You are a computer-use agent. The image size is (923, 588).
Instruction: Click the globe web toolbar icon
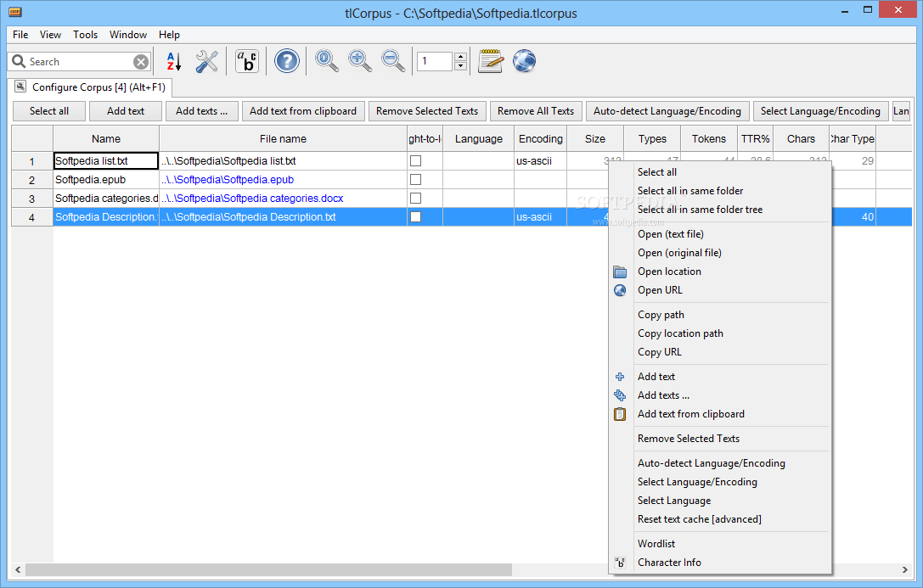(x=524, y=61)
